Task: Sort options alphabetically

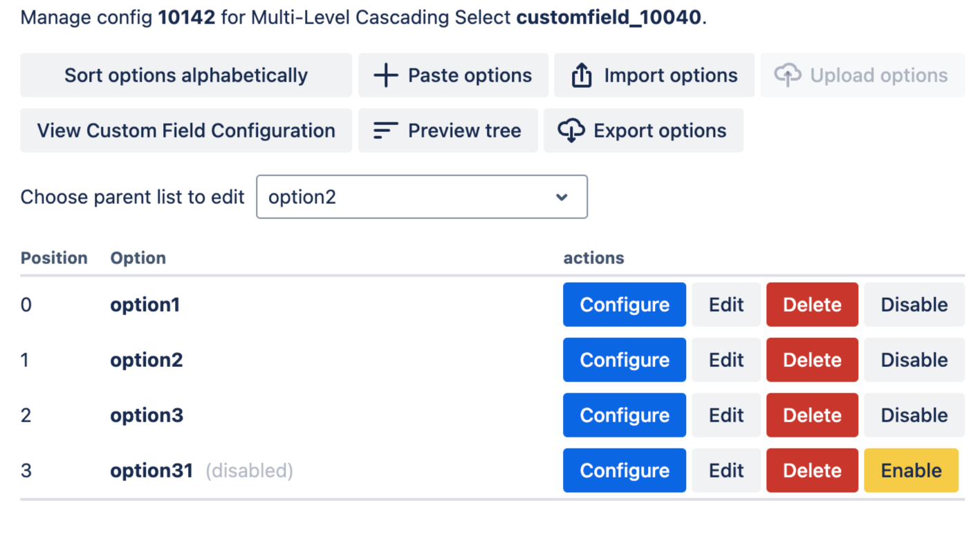Action: click(x=186, y=75)
